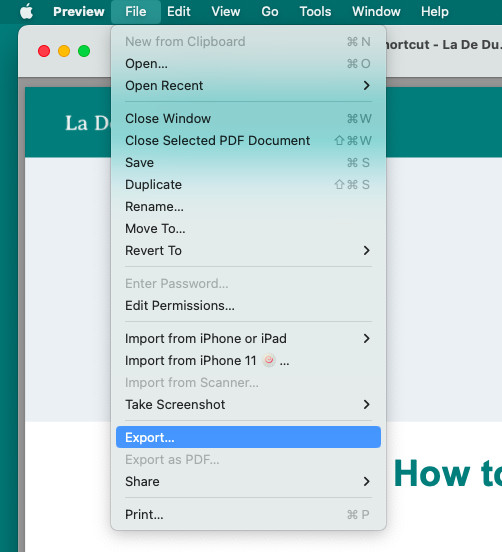Expand the Revert To submenu
The height and width of the screenshot is (552, 502).
[248, 251]
